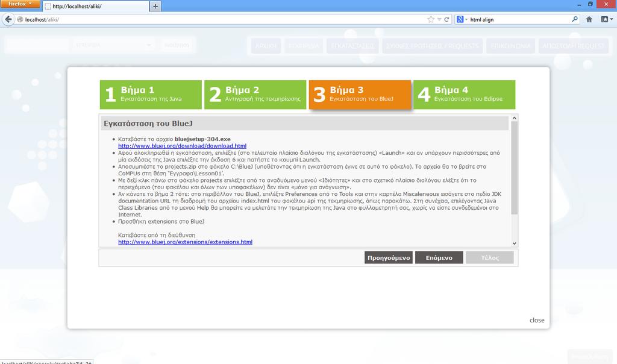Open the Google search engine selector
The width and height of the screenshot is (617, 364).
[x=462, y=19]
